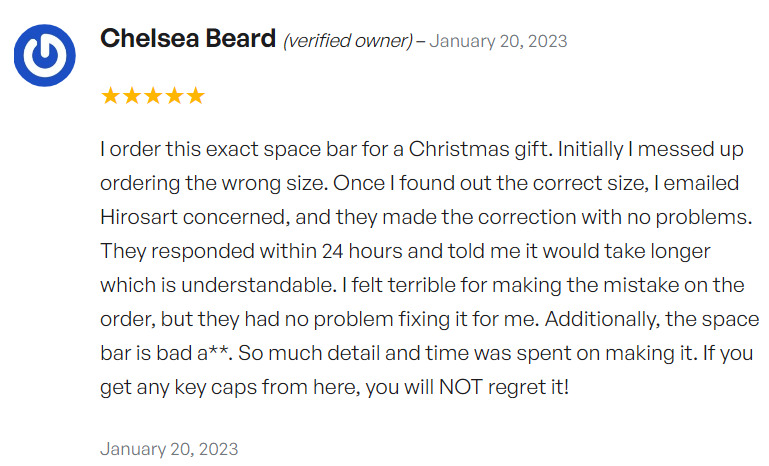Click the bottom January 20, 2023 timestamp
769x466 pixels.
pos(169,449)
